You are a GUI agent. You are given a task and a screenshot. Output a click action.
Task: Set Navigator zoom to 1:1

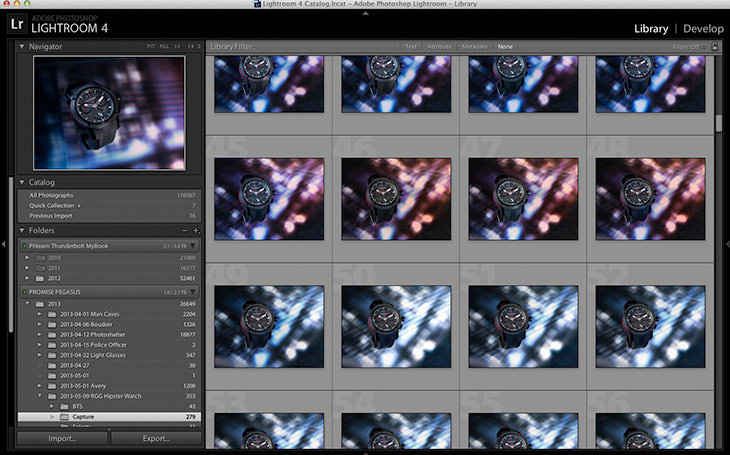[x=177, y=47]
